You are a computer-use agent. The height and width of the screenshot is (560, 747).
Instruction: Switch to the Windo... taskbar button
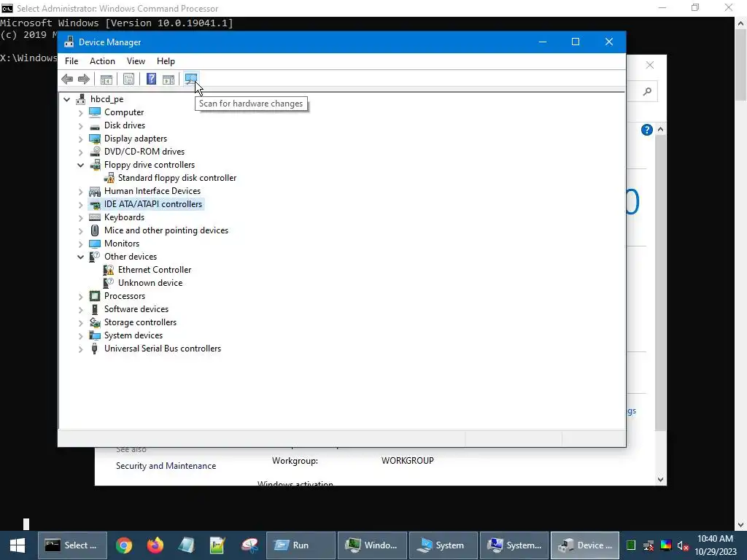tap(372, 545)
